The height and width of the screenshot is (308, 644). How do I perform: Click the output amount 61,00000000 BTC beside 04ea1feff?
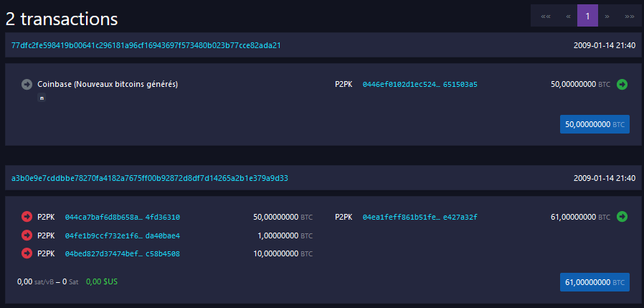pyautogui.click(x=581, y=217)
